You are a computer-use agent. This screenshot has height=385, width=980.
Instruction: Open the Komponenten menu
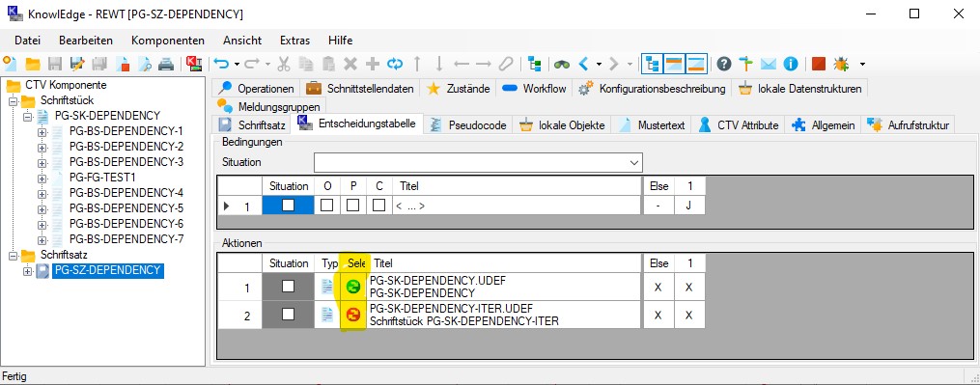pos(167,40)
